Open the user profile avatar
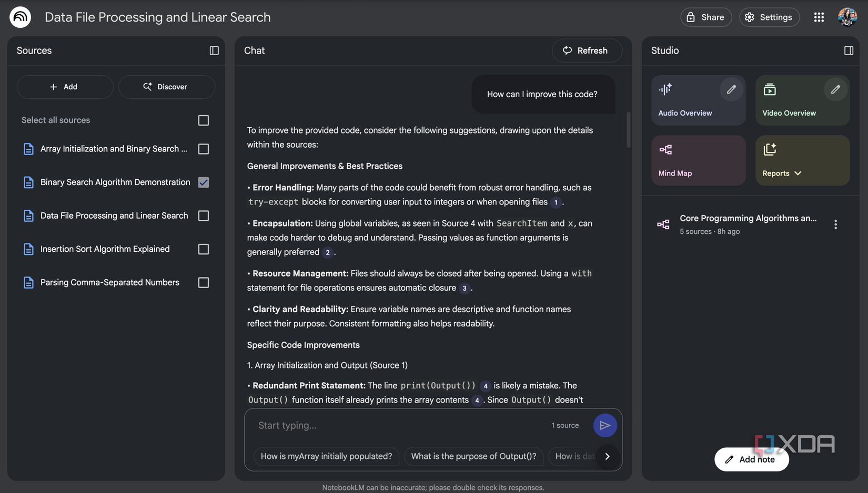868x493 pixels. point(847,17)
